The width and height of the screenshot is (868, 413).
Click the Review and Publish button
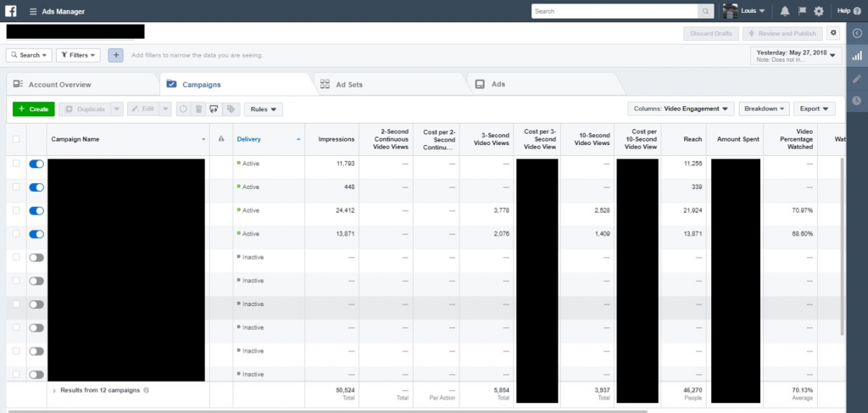[x=782, y=33]
